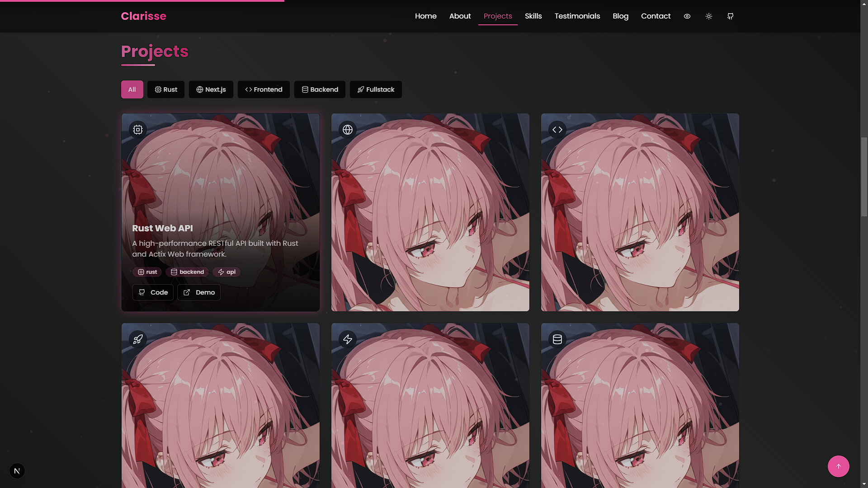Click the pink scroll-to-top arrow button
Image resolution: width=868 pixels, height=488 pixels.
[x=839, y=466]
